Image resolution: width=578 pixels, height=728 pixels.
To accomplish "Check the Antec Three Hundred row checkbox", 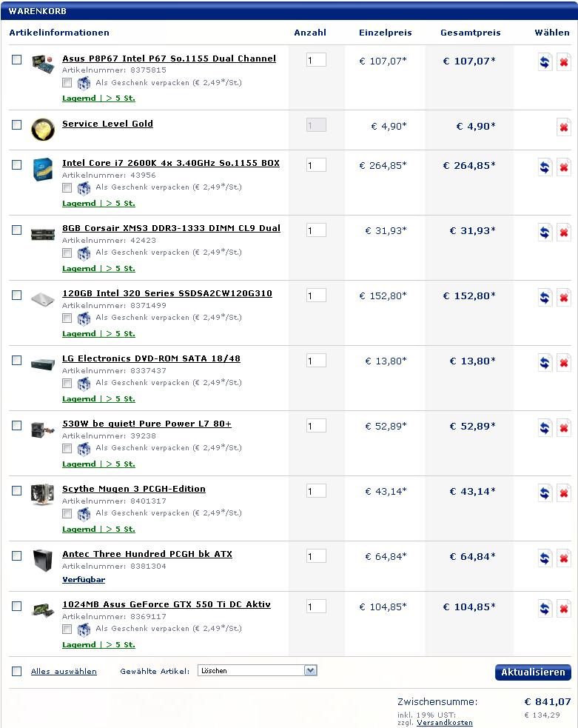I will (17, 555).
